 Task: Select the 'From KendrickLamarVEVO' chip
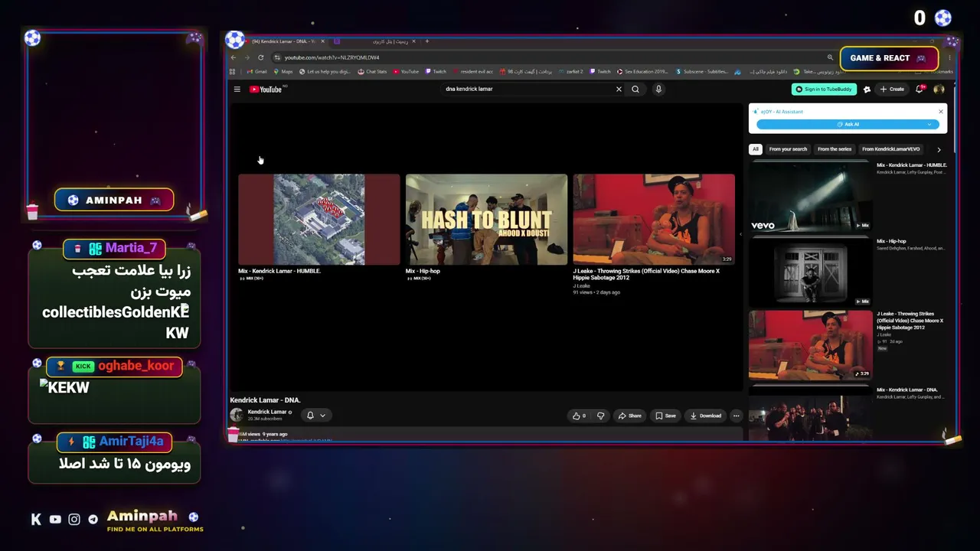click(x=890, y=149)
